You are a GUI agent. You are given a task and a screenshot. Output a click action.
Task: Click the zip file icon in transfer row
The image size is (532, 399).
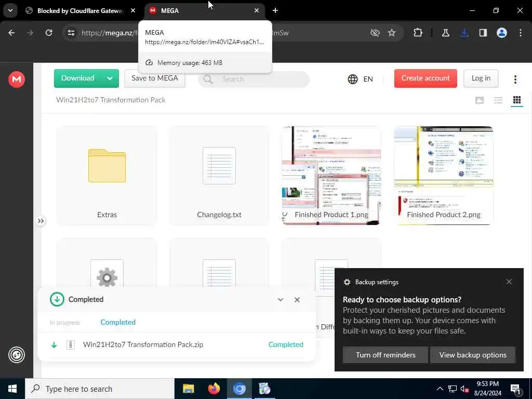coord(71,345)
